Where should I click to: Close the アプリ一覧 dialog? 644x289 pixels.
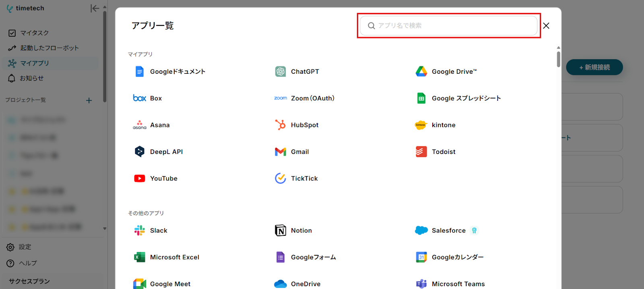[546, 26]
